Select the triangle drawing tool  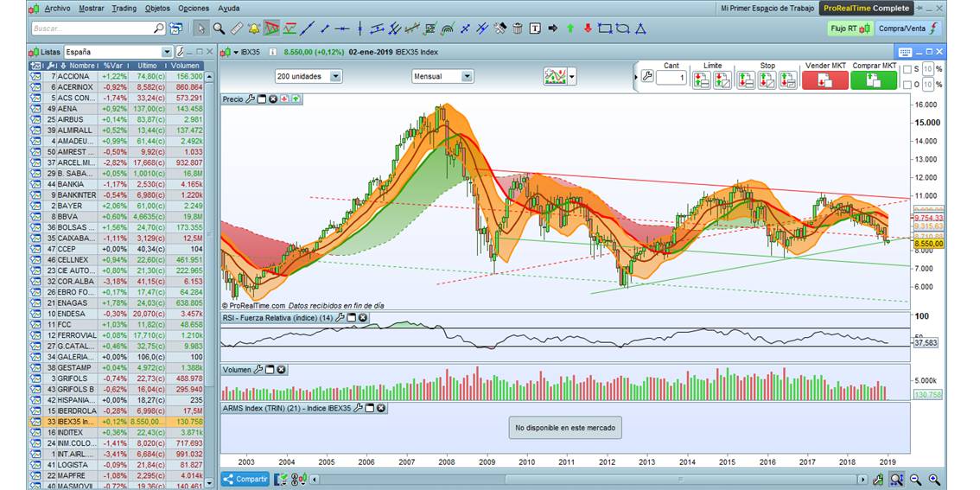point(640,29)
